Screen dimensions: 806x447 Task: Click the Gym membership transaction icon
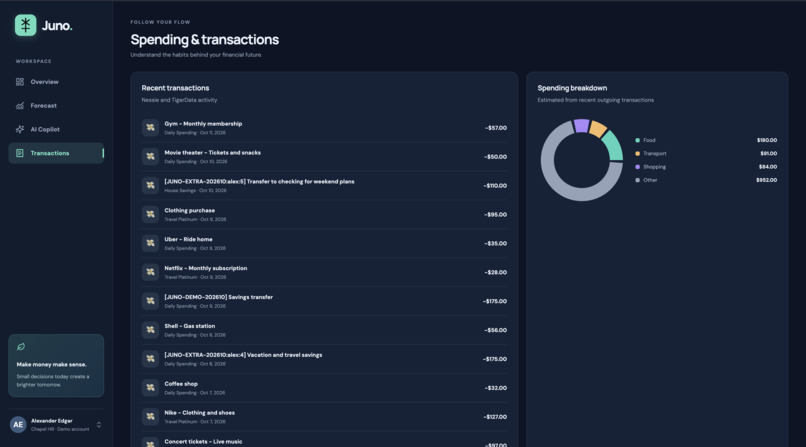pos(150,127)
